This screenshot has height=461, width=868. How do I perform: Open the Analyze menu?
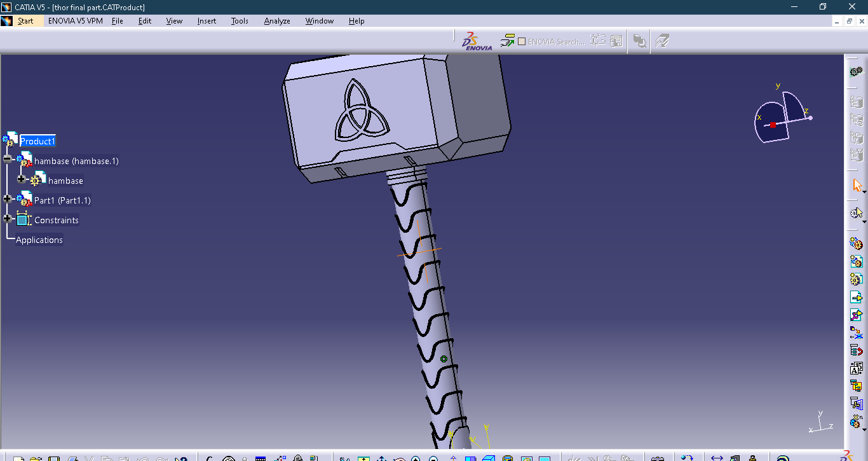(x=277, y=21)
